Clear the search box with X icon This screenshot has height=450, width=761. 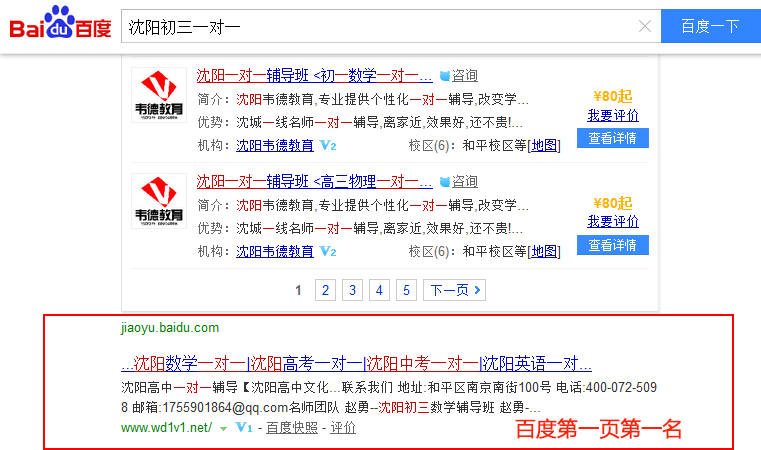[x=645, y=27]
